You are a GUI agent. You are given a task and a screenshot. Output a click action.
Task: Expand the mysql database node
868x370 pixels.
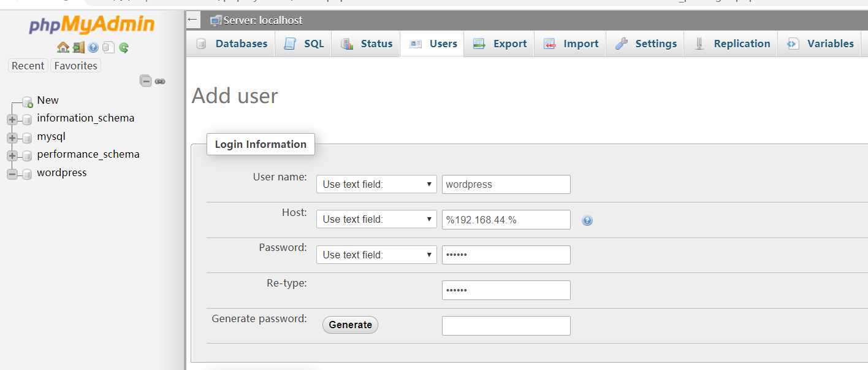[12, 137]
